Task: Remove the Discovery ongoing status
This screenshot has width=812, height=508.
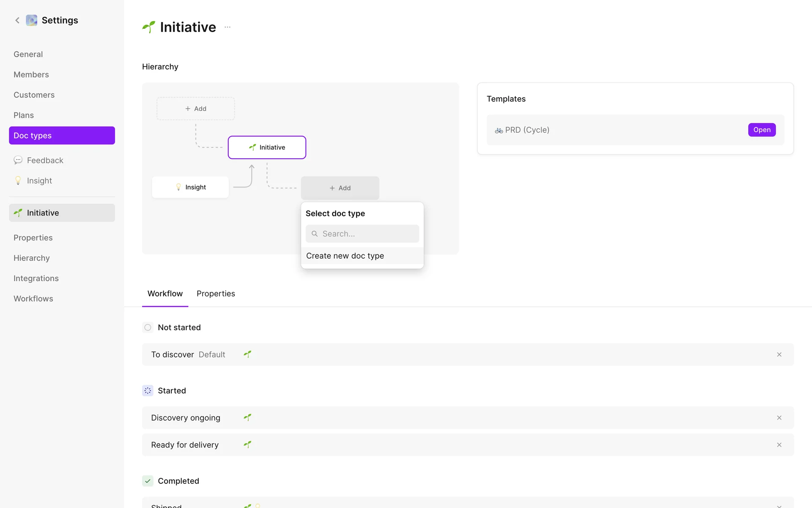Action: (779, 418)
